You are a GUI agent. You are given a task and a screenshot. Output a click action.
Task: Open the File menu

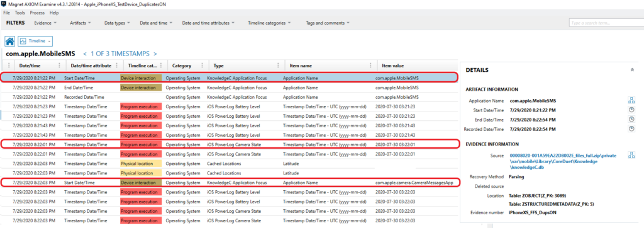coord(6,13)
